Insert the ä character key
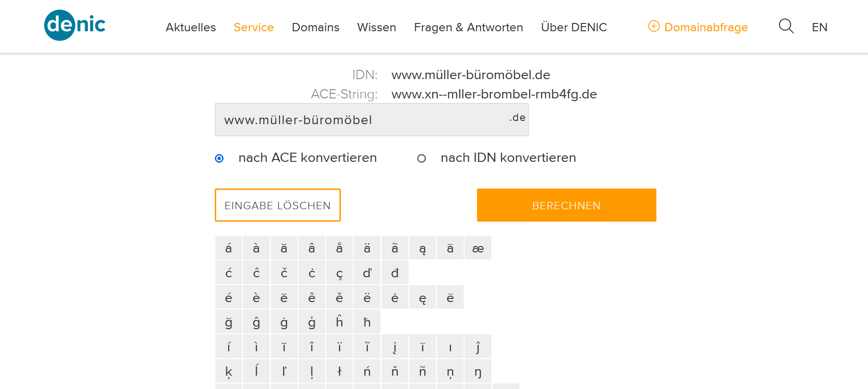The width and height of the screenshot is (868, 389). pos(367,248)
